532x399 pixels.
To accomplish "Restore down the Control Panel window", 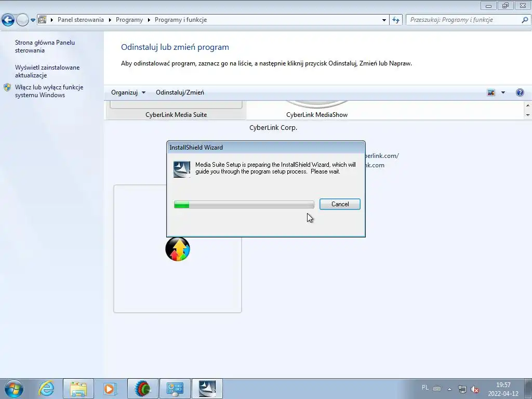I will tap(506, 5).
